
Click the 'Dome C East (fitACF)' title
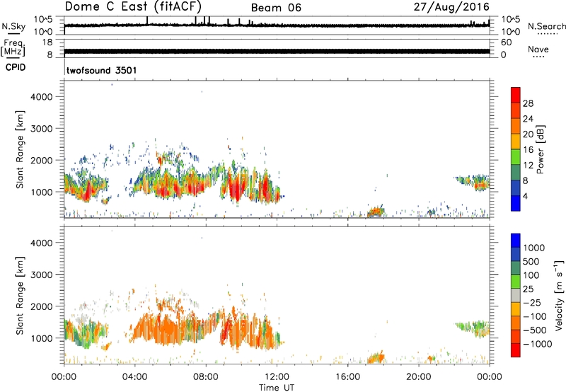click(133, 7)
